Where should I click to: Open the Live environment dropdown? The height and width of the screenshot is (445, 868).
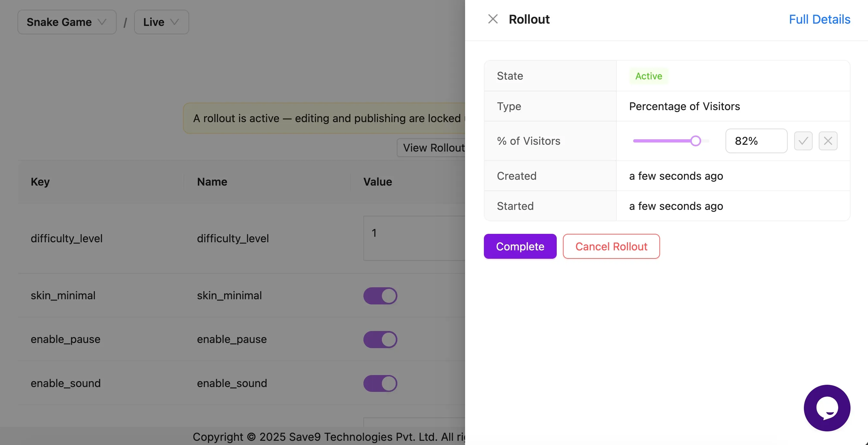click(161, 22)
